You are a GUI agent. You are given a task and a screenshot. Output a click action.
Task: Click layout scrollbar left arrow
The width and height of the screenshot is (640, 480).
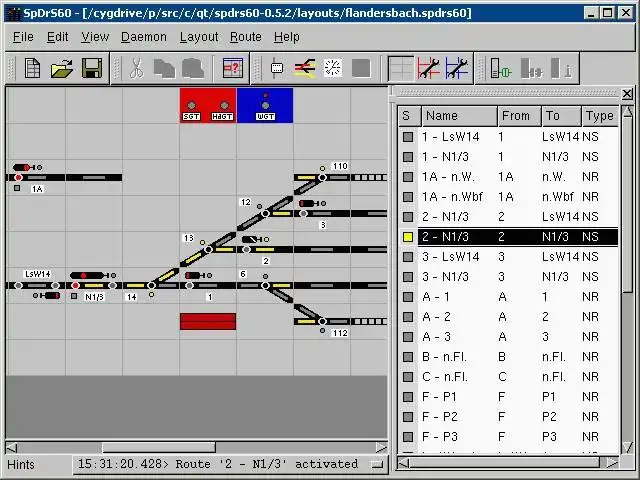[x=11, y=448]
